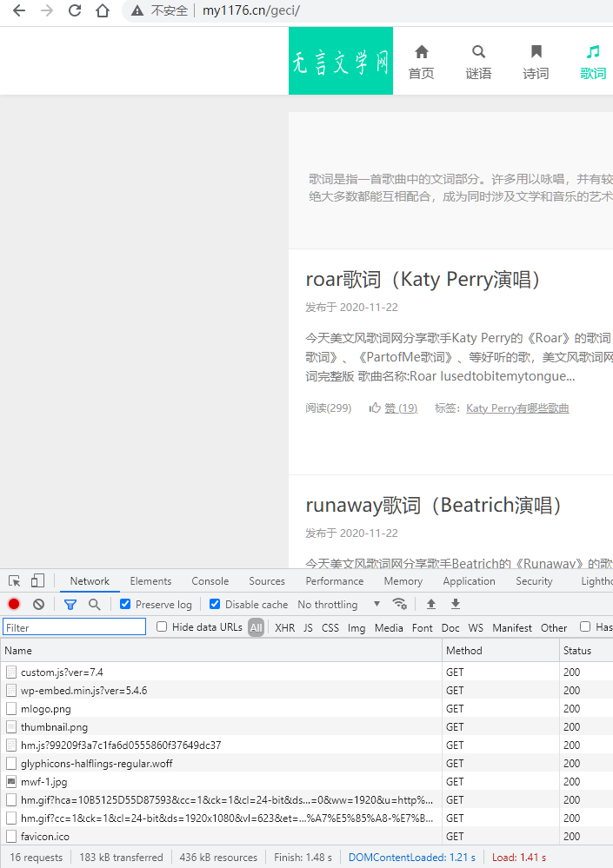Click the inspect element picker icon
This screenshot has width=613, height=868.
coord(15,580)
